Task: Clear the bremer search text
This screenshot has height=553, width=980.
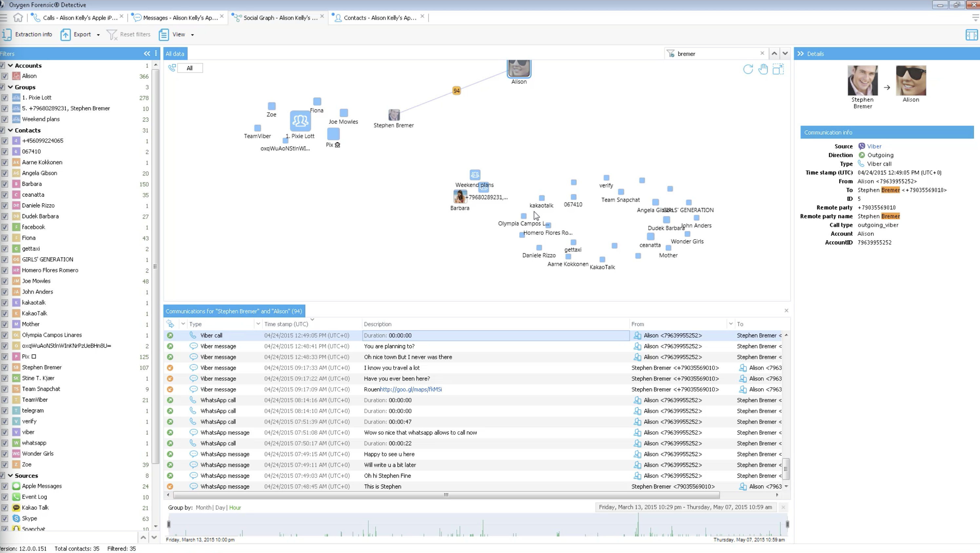Action: (x=762, y=53)
